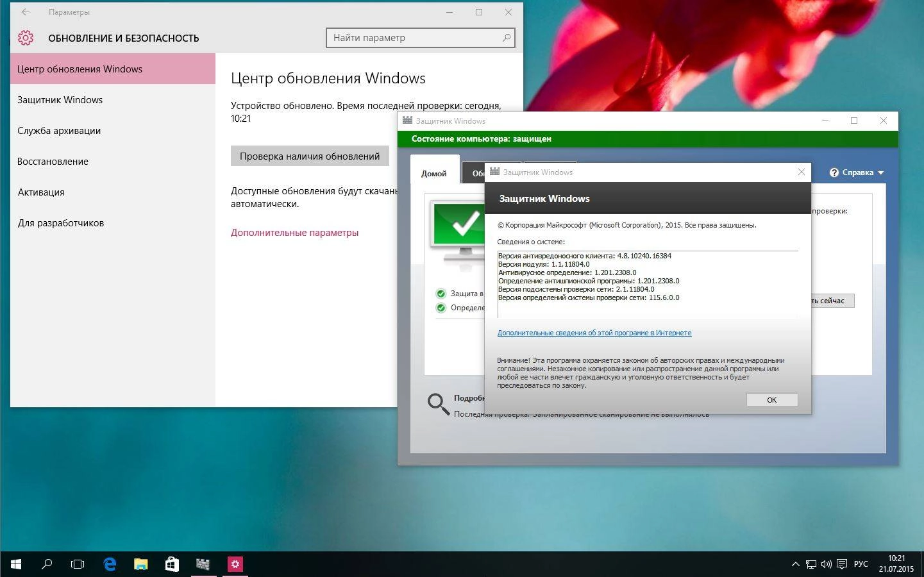Maximize the Параметры window
Viewport: 924px width, 577px height.
tap(478, 12)
